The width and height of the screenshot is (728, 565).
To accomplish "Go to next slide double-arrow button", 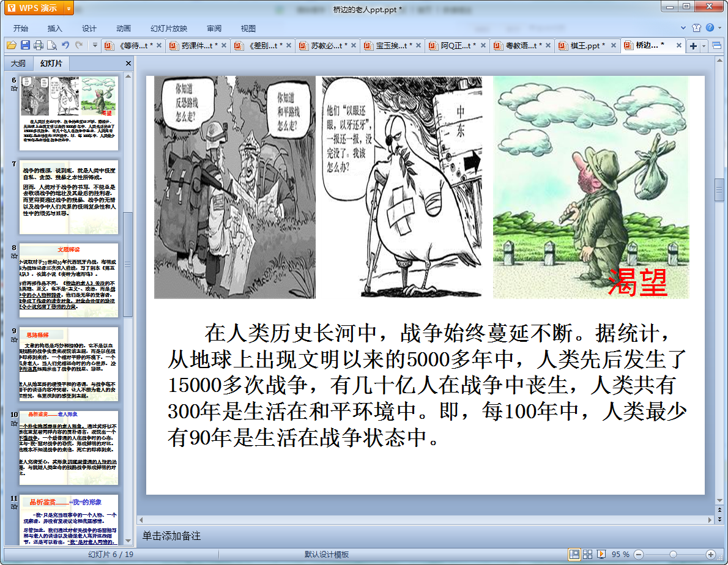I will coord(719,520).
